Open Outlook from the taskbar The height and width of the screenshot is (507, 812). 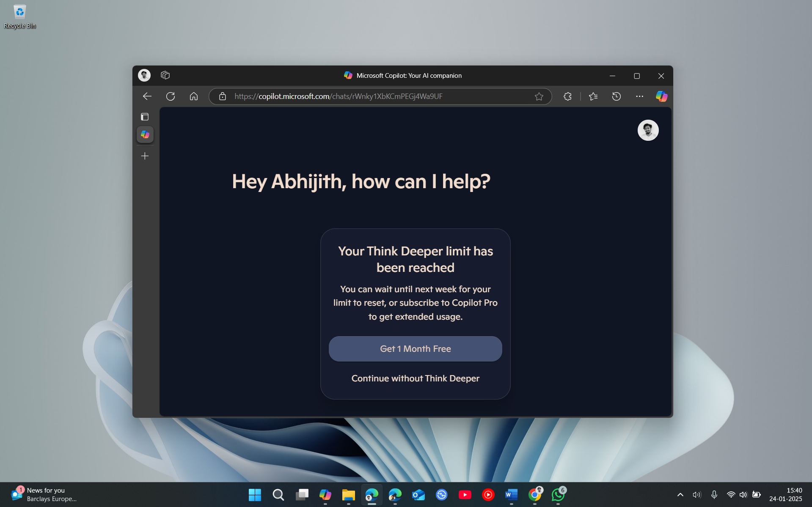point(418,495)
